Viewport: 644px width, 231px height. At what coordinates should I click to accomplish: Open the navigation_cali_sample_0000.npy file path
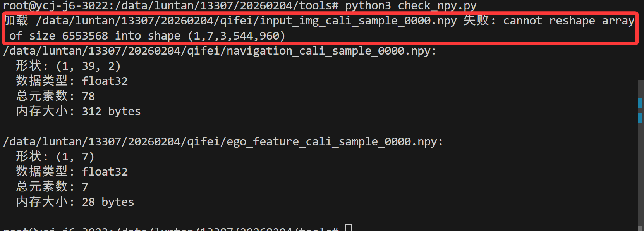(220, 51)
